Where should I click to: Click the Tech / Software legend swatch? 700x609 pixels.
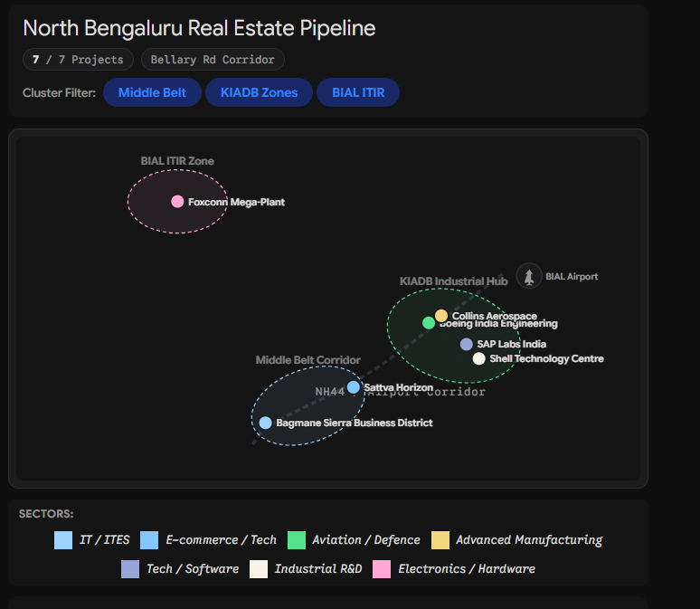click(130, 569)
